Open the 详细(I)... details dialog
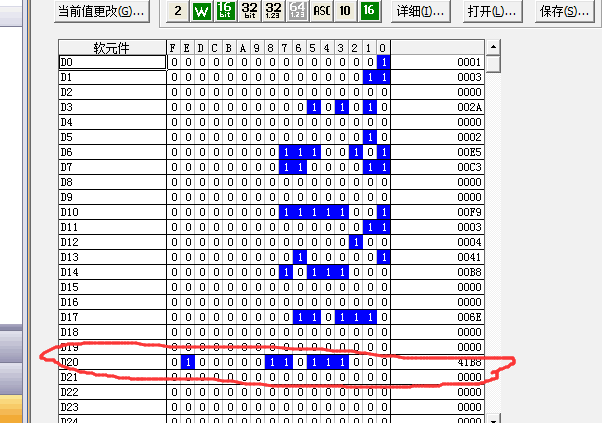The width and height of the screenshot is (602, 423). (x=415, y=11)
